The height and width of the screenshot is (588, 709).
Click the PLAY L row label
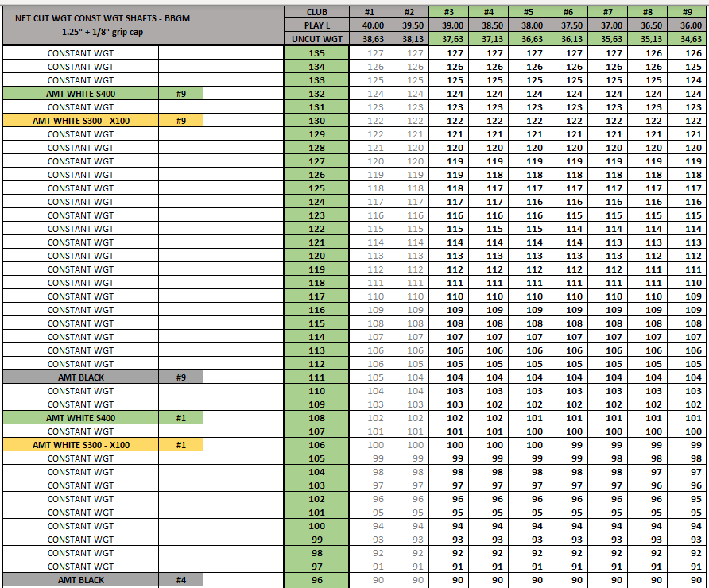coord(316,25)
